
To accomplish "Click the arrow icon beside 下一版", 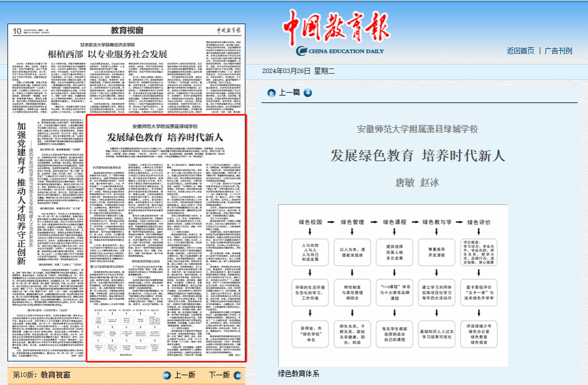I will (238, 375).
